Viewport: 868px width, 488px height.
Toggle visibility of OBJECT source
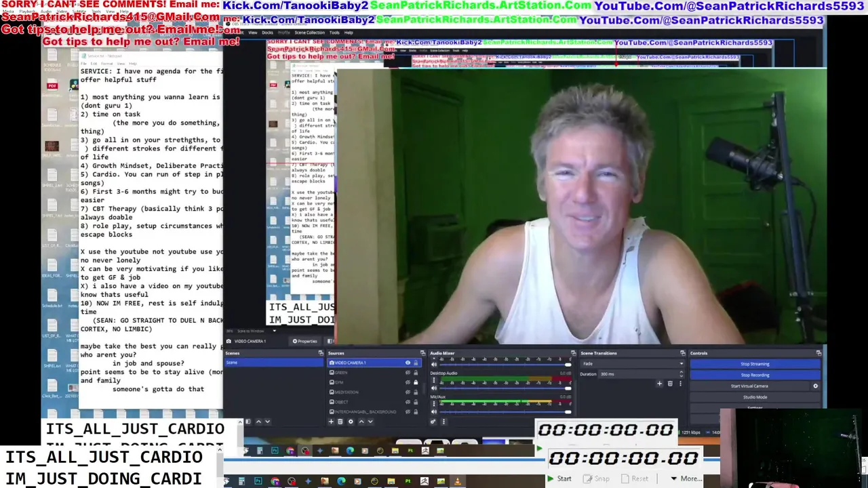pyautogui.click(x=408, y=402)
